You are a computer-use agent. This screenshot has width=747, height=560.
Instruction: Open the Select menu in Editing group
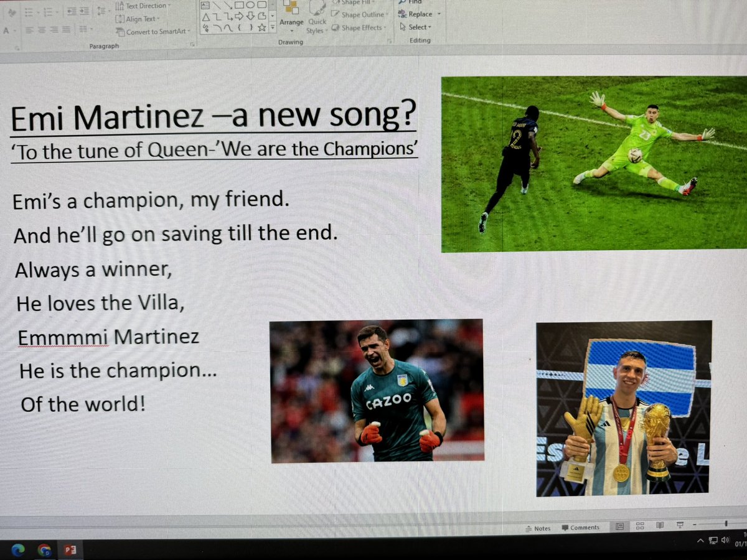416,27
